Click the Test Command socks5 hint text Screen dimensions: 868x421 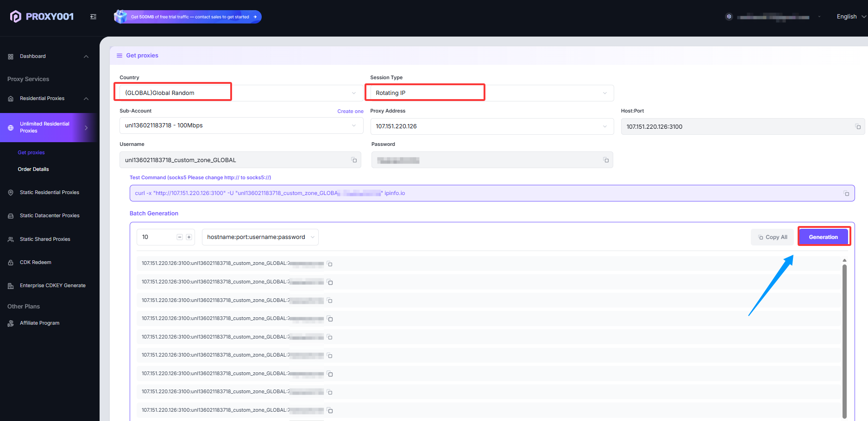[200, 177]
